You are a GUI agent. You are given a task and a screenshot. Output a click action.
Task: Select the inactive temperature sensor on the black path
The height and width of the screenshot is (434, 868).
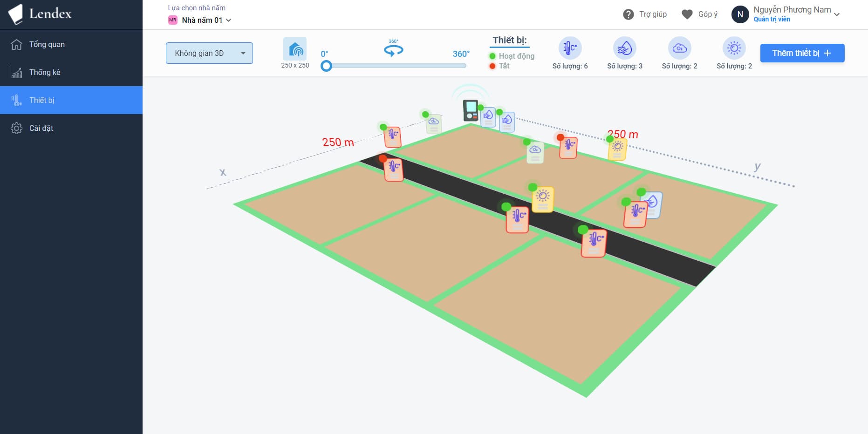coord(393,169)
